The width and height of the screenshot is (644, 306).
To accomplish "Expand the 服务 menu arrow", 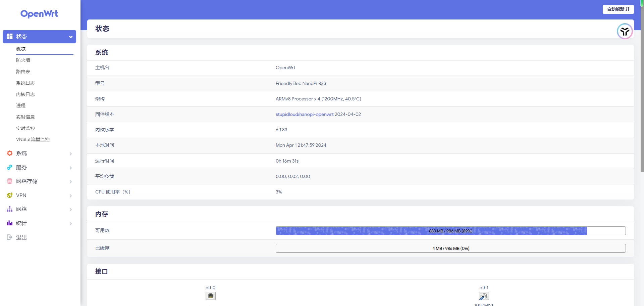I will click(71, 168).
